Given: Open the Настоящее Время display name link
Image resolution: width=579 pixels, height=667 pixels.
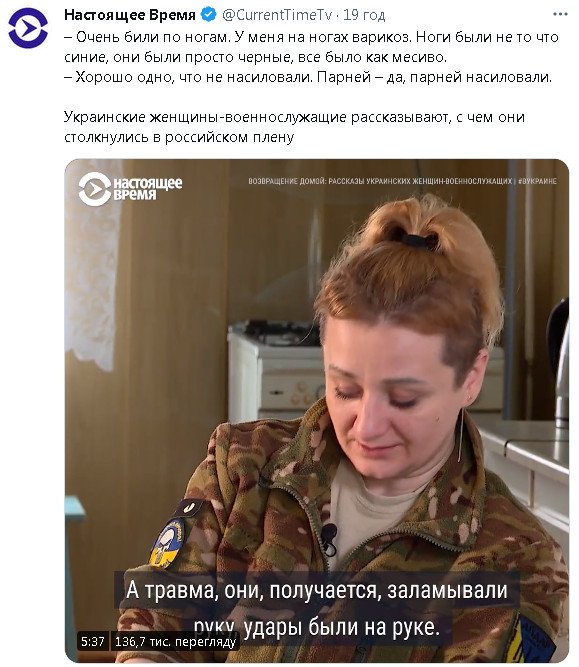Looking at the screenshot, I should [x=130, y=15].
